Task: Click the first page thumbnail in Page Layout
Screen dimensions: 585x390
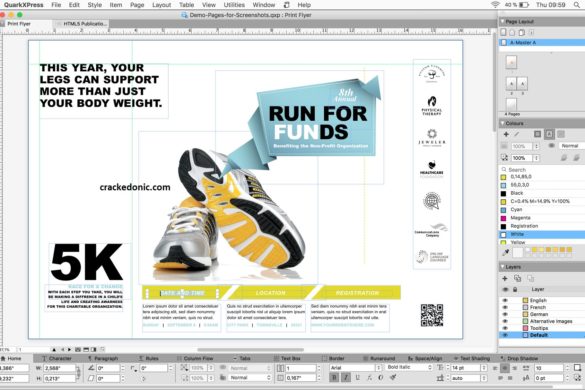Action: click(x=511, y=62)
